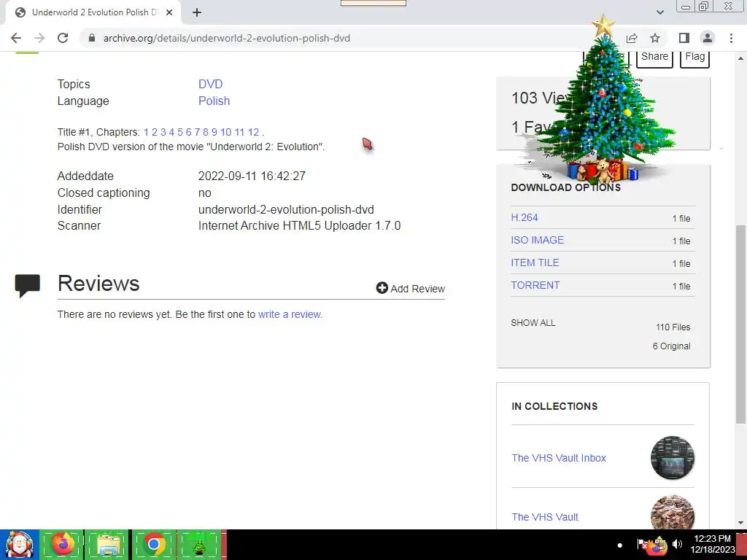This screenshot has height=560, width=747.
Task: Click the taskbar clock and date
Action: click(712, 544)
